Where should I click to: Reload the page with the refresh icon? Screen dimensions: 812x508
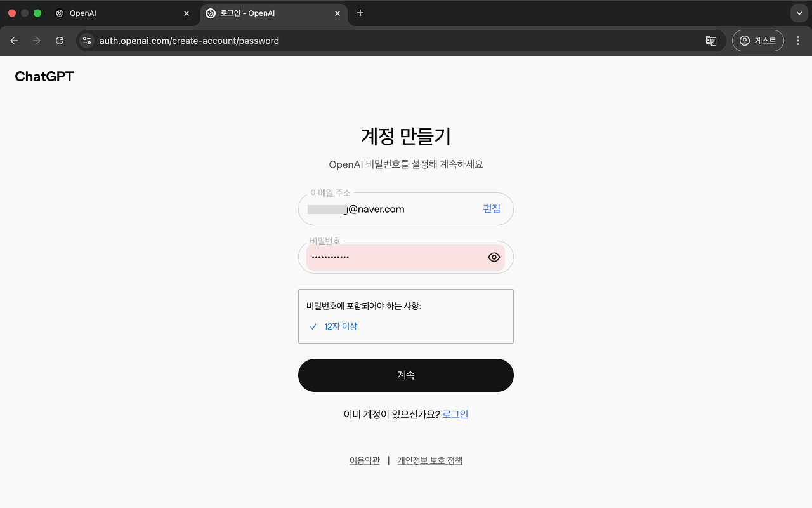click(x=60, y=41)
